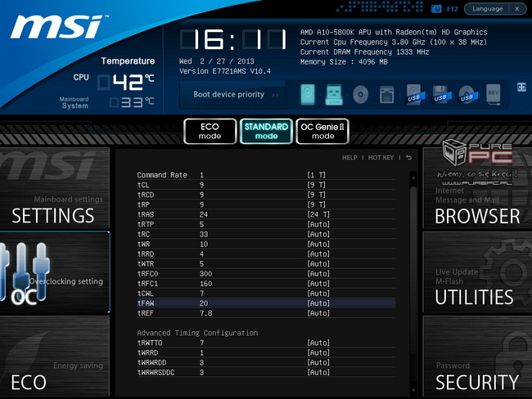Click the date Wed 2 / 27 / 2013

click(x=216, y=61)
